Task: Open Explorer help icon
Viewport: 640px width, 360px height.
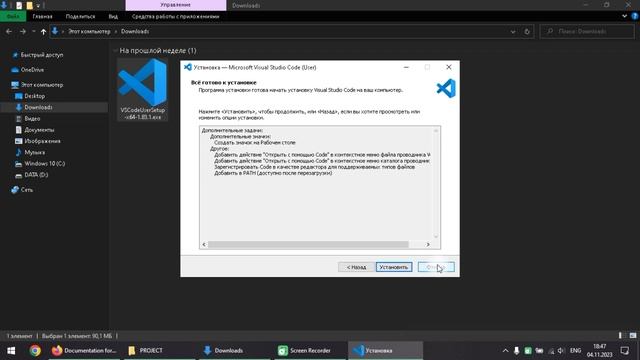Action: click(635, 16)
